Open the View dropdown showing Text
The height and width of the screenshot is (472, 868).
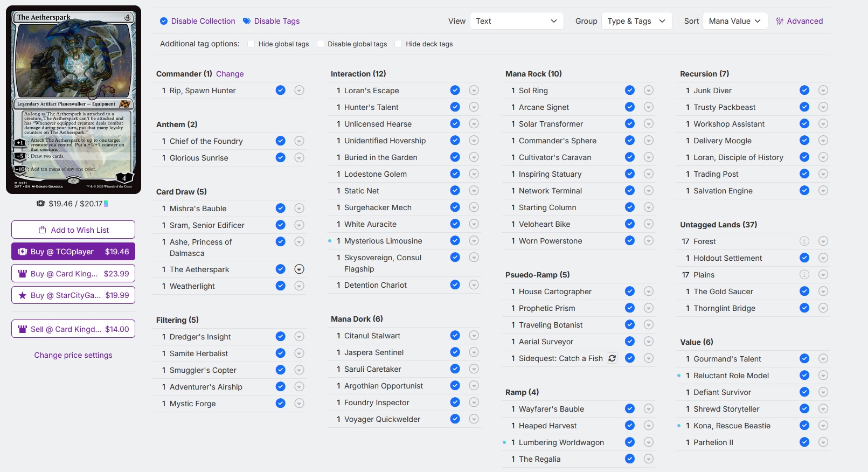pyautogui.click(x=517, y=21)
